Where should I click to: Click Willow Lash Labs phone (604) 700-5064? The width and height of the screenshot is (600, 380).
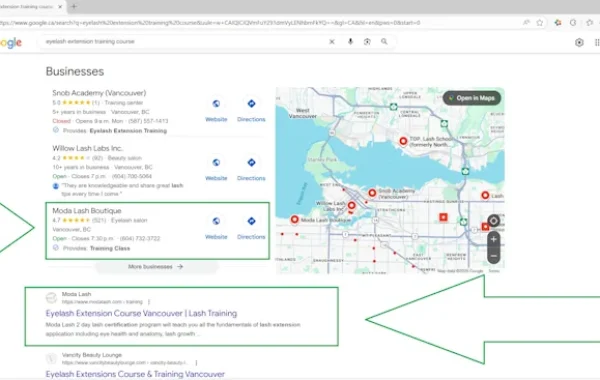132,176
